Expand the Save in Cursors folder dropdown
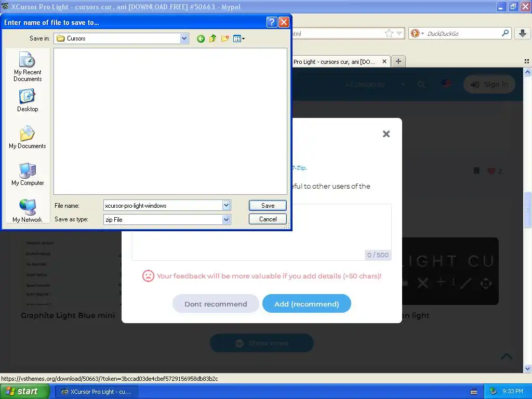The width and height of the screenshot is (532, 399). [184, 38]
